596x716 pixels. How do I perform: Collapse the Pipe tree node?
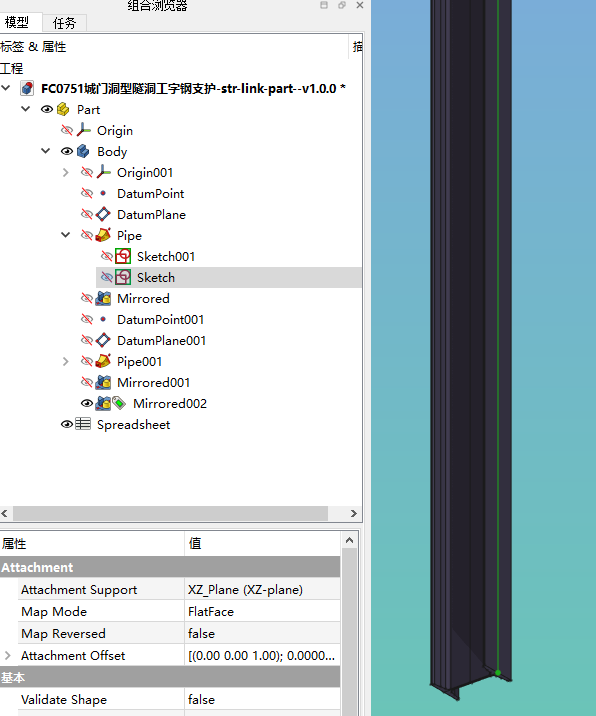point(66,235)
